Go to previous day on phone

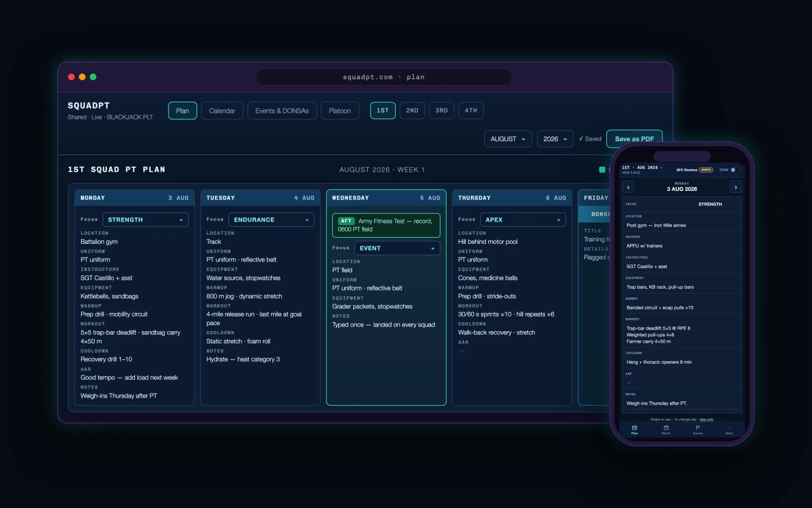[x=628, y=187]
